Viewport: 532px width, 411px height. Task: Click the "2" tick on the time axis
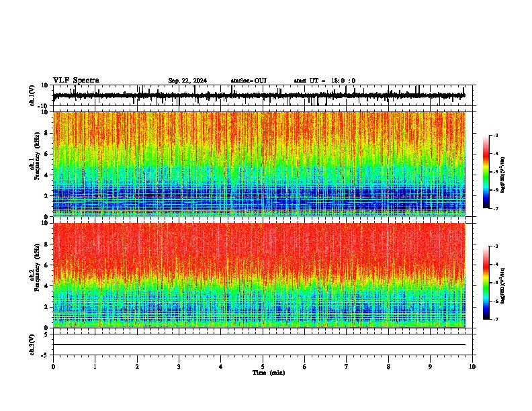pyautogui.click(x=137, y=367)
